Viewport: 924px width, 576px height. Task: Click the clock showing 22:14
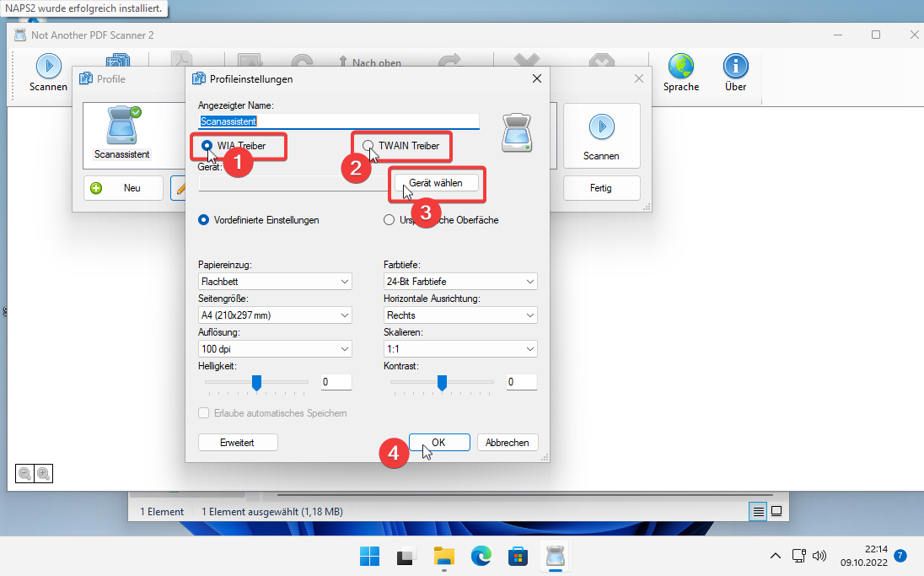pos(876,550)
